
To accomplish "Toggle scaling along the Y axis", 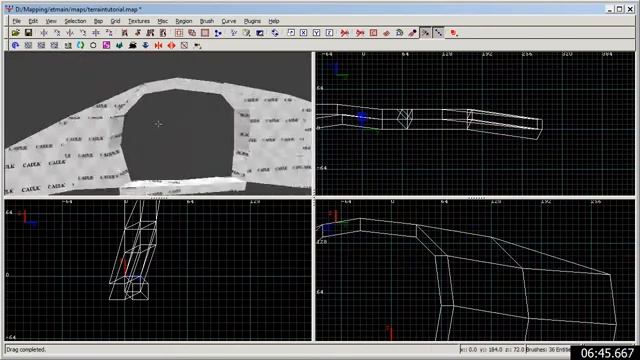I will (x=316, y=33).
